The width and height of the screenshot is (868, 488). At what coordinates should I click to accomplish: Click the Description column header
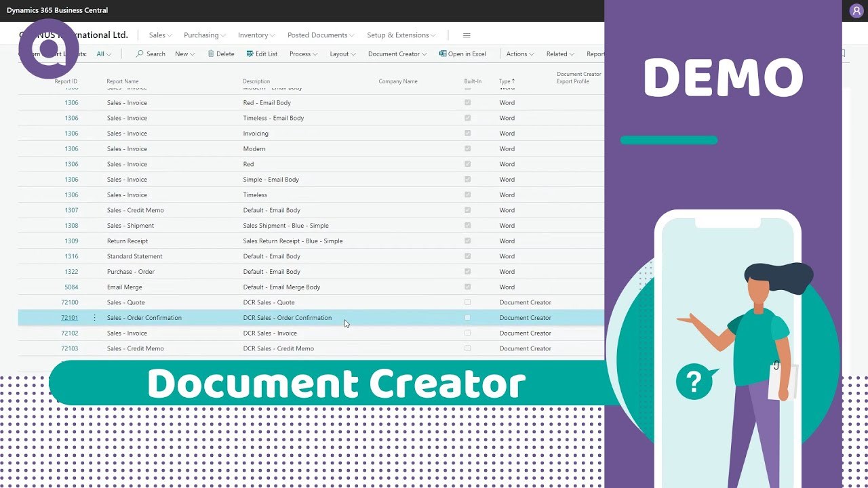(x=256, y=81)
